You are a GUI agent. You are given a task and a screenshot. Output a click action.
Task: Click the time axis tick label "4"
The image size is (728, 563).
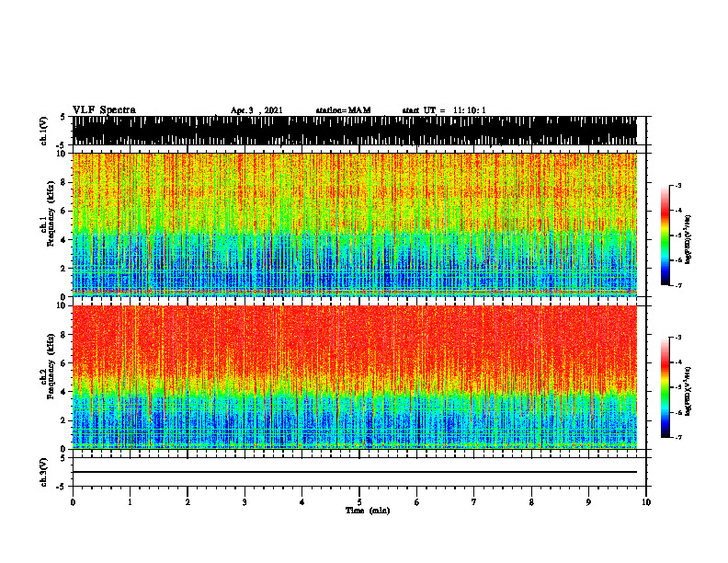click(x=302, y=502)
